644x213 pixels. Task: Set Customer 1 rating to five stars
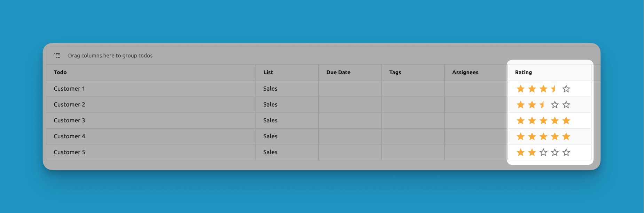(x=566, y=89)
